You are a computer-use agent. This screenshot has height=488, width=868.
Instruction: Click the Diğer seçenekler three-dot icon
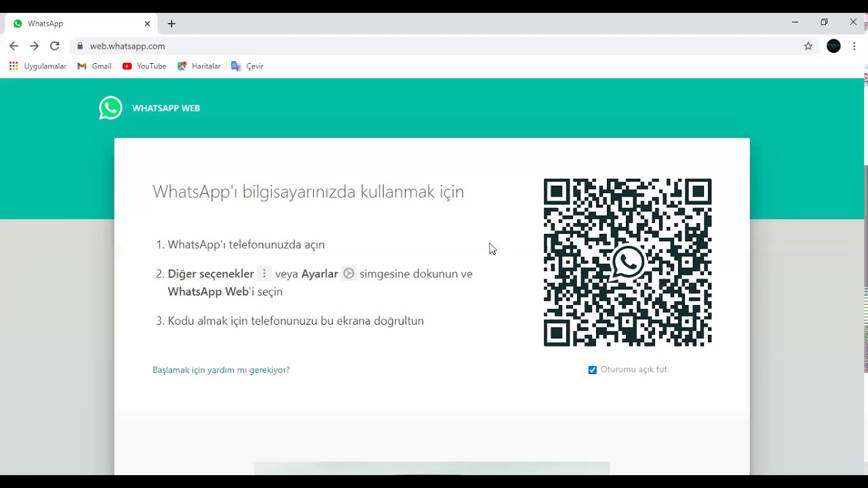click(x=264, y=274)
